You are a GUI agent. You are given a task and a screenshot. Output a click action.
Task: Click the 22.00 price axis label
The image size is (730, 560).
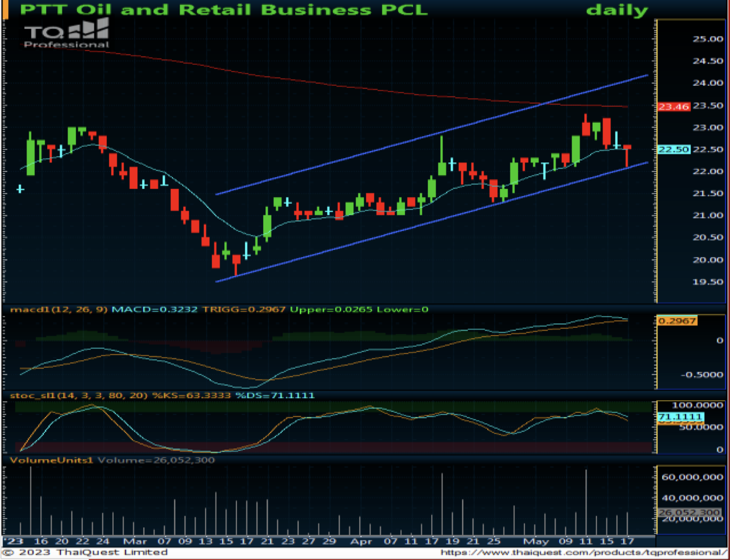coord(708,171)
